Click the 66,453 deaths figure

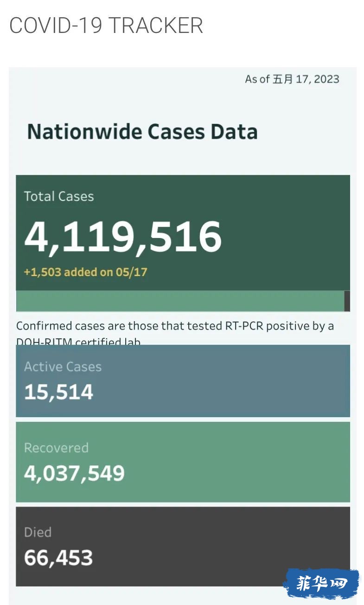pyautogui.click(x=58, y=558)
